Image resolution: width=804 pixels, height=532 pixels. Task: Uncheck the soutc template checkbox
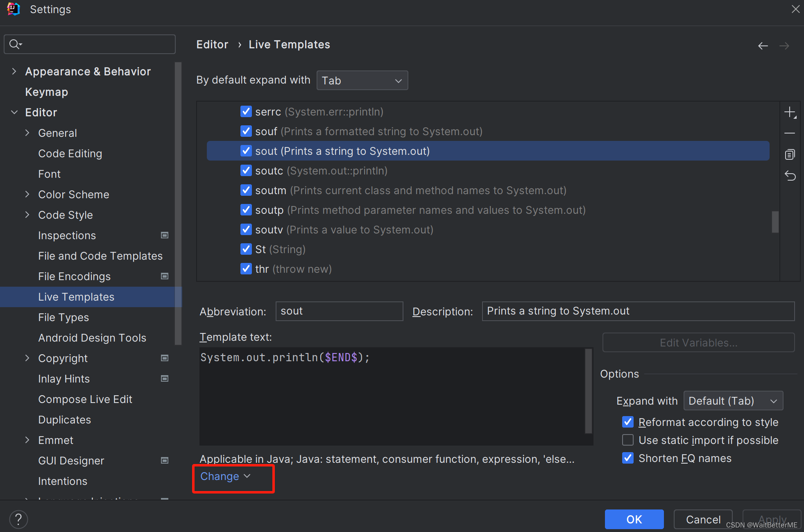246,170
